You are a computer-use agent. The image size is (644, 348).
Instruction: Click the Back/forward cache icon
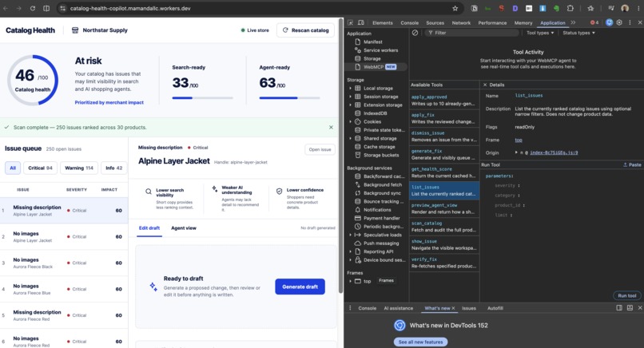358,176
